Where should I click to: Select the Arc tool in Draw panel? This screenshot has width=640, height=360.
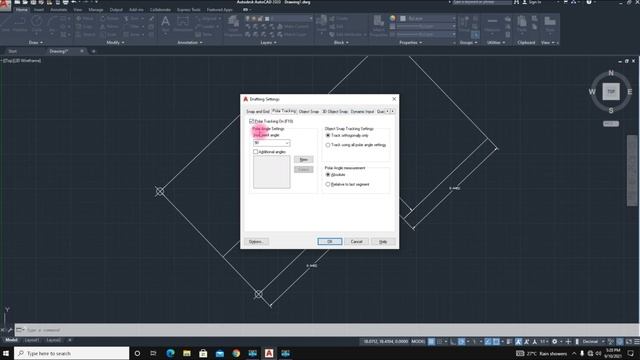(x=52, y=23)
